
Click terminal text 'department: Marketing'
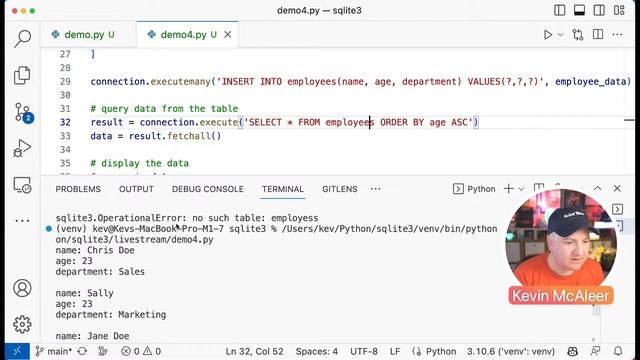point(111,315)
